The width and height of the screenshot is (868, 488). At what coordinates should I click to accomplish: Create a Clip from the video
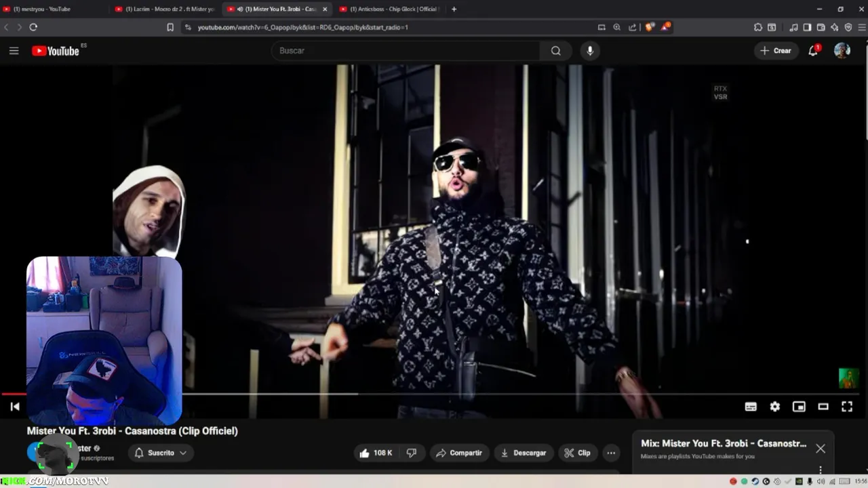(578, 453)
